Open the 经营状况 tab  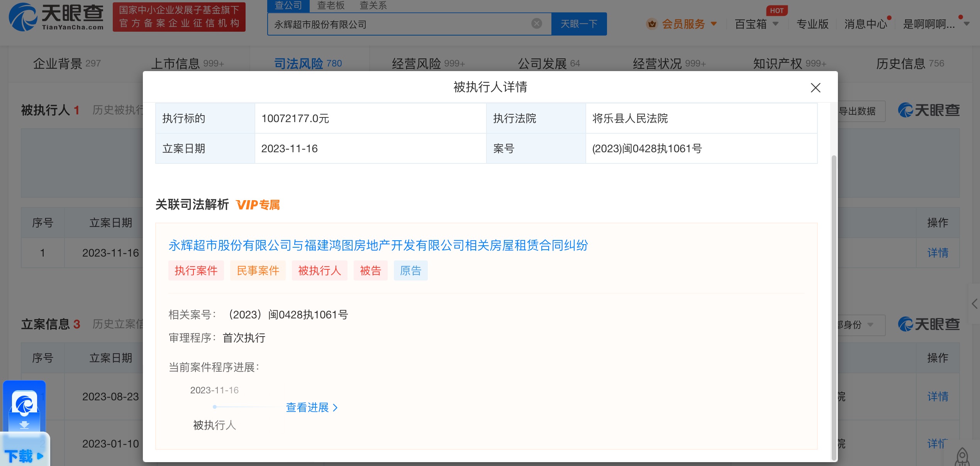(x=669, y=63)
